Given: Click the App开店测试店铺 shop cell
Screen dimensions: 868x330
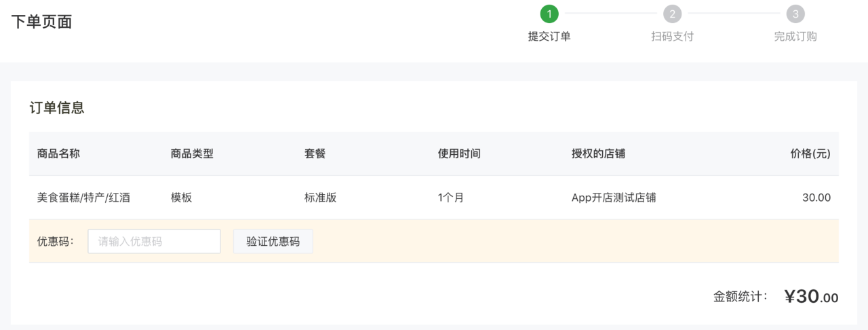Looking at the screenshot, I should click(614, 198).
